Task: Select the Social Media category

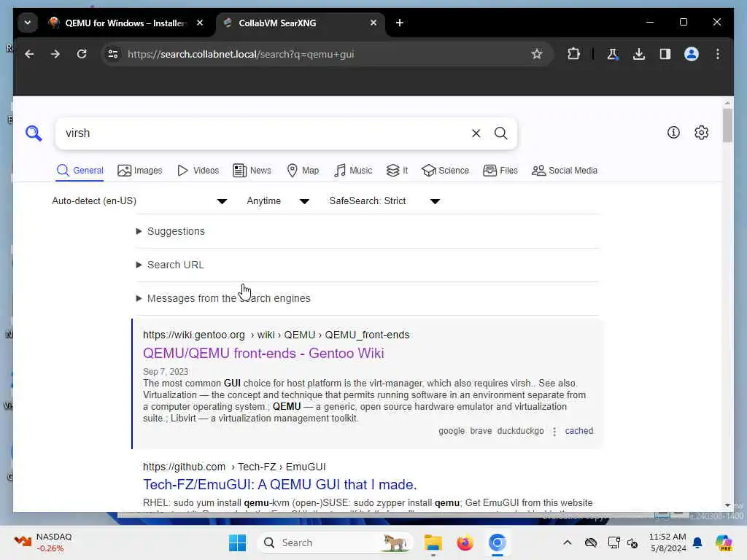Action: tap(564, 171)
